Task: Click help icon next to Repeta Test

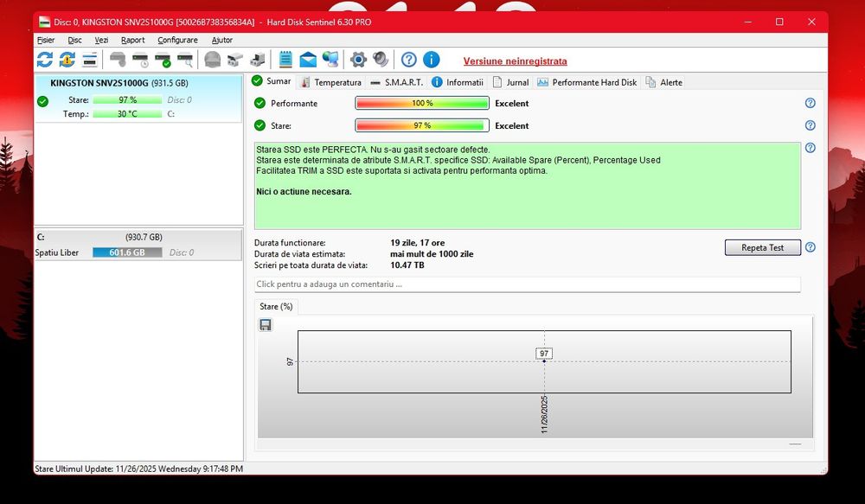Action: click(x=810, y=247)
